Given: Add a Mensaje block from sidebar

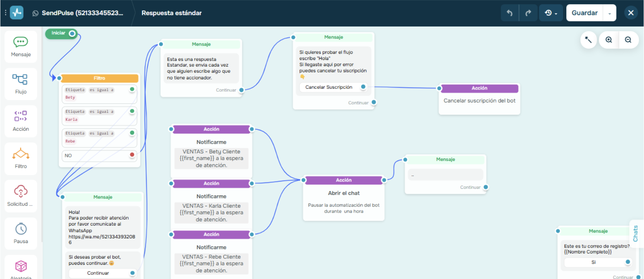Looking at the screenshot, I should point(21,47).
